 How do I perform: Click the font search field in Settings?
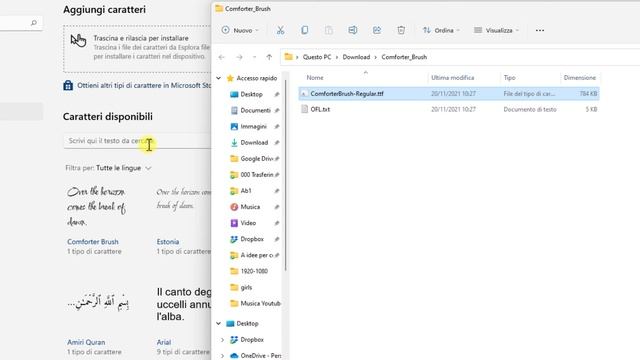point(137,141)
